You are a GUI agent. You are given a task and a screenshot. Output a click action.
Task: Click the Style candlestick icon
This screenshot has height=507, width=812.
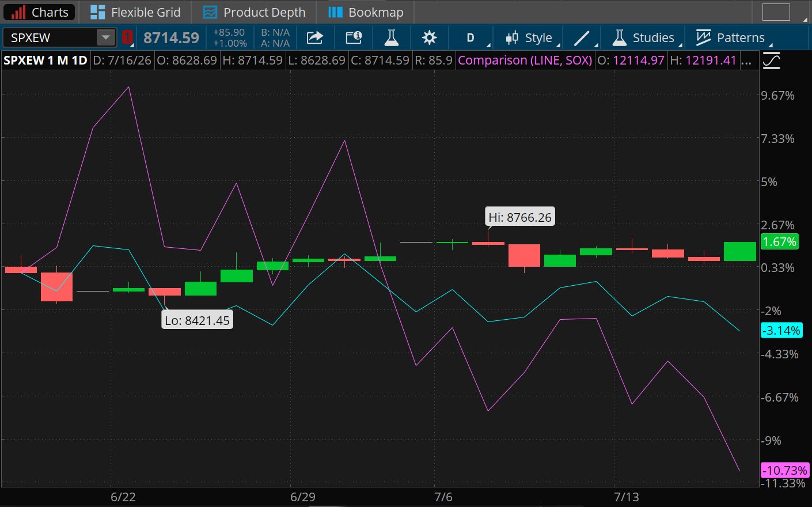512,38
